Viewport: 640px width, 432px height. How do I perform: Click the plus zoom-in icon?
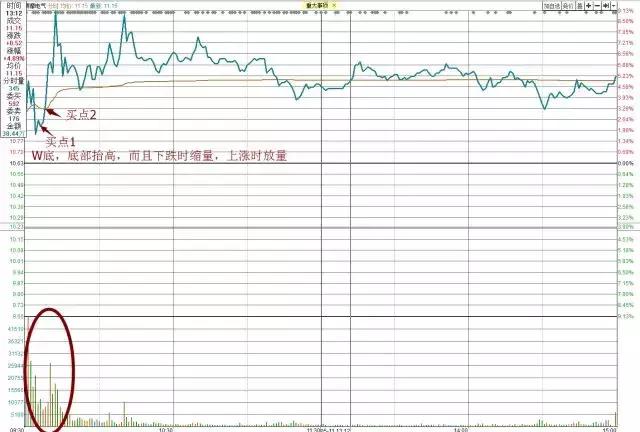click(589, 6)
